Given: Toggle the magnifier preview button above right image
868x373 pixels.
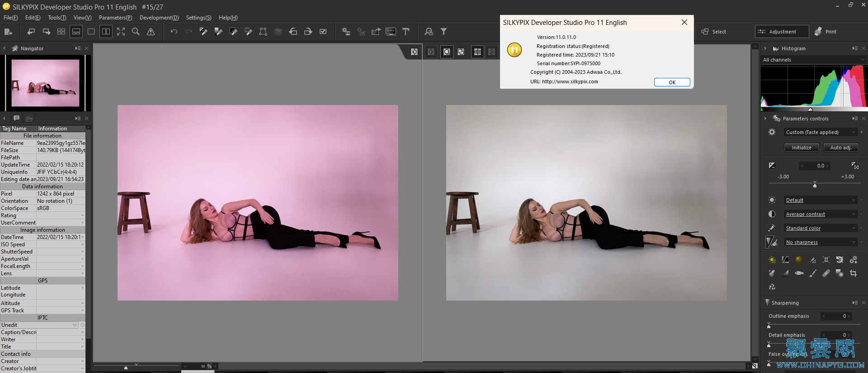Looking at the screenshot, I should (447, 52).
